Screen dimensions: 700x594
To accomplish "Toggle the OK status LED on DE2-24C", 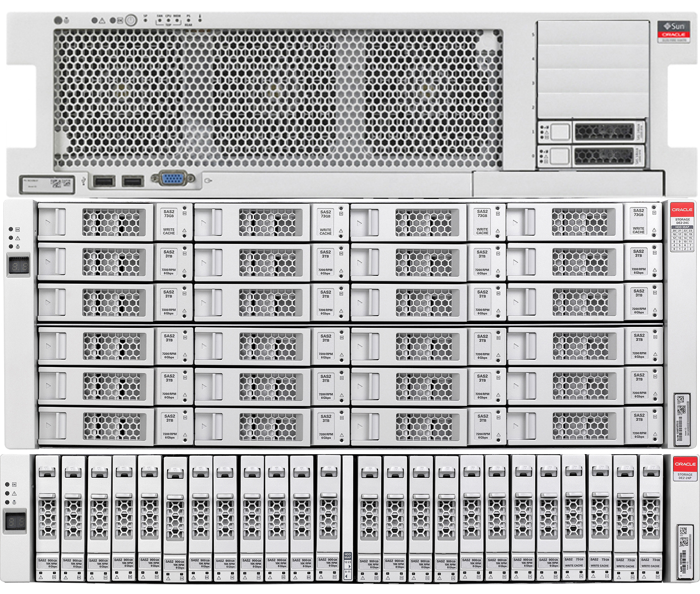I will click(10, 229).
